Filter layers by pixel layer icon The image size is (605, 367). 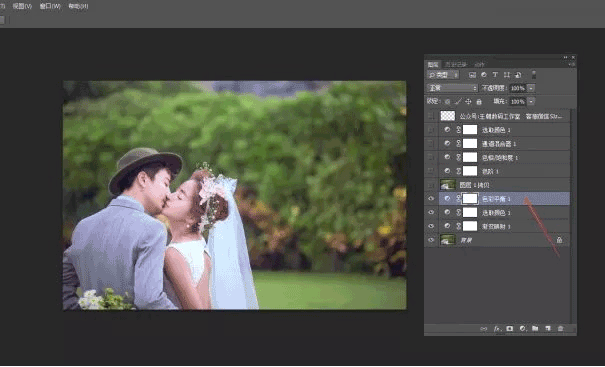(472, 75)
